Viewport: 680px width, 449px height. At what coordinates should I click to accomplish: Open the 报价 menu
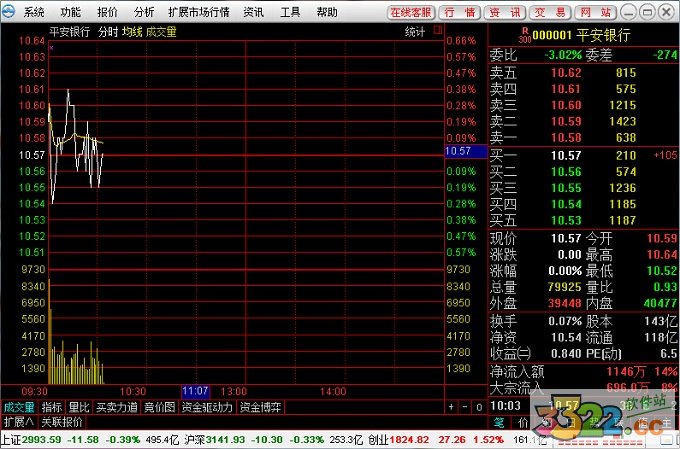(107, 12)
